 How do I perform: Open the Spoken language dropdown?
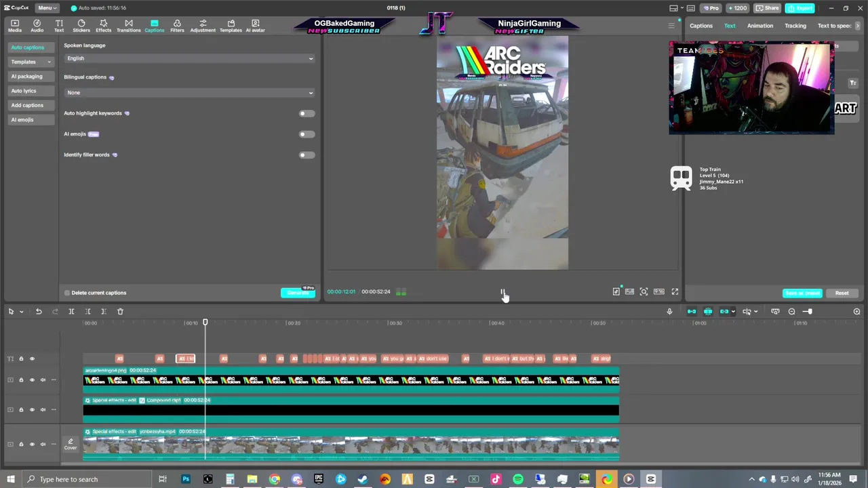pyautogui.click(x=189, y=58)
